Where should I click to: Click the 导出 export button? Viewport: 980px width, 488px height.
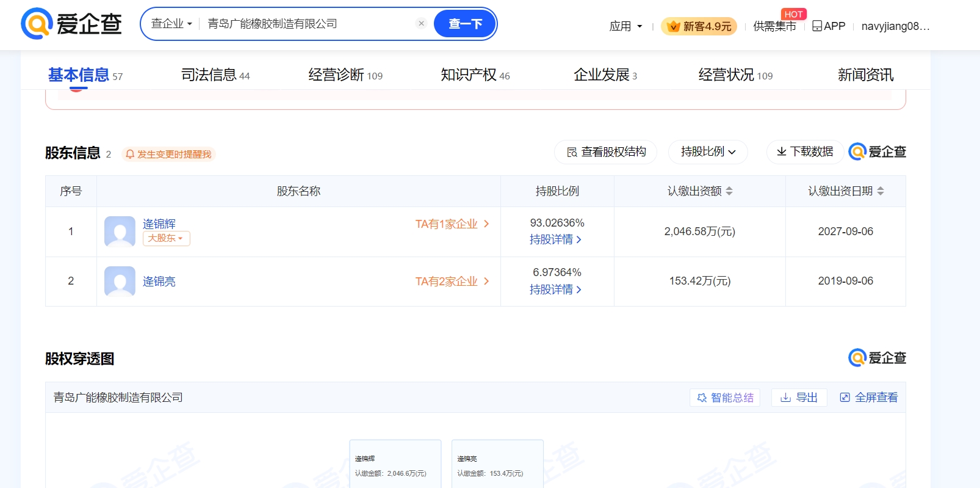799,398
